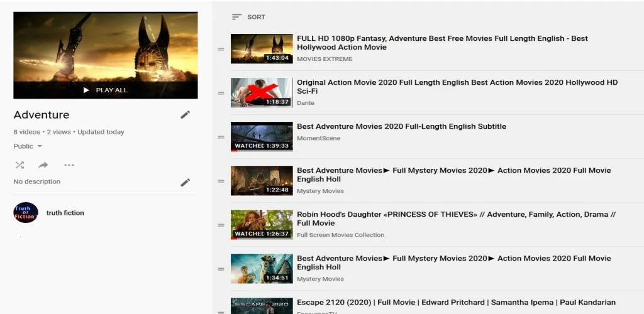Image resolution: width=644 pixels, height=314 pixels.
Task: Open the MOVIES EXTREME channel link
Action: tap(325, 59)
